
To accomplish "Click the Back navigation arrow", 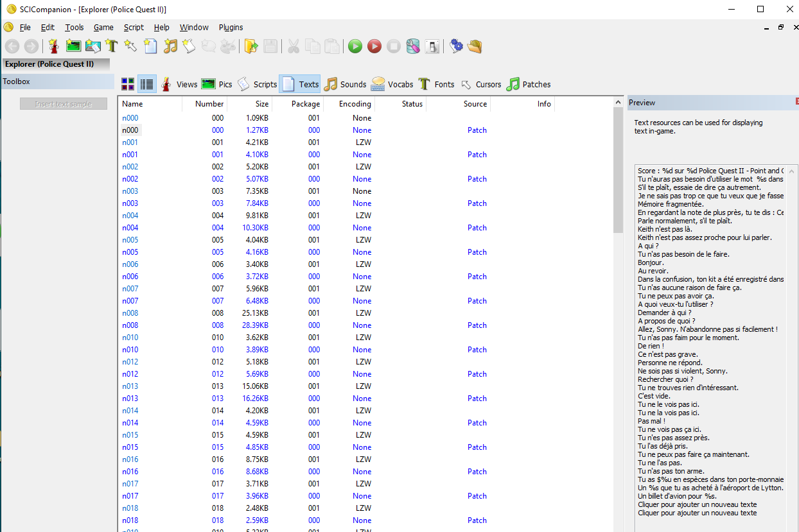I will 12,46.
